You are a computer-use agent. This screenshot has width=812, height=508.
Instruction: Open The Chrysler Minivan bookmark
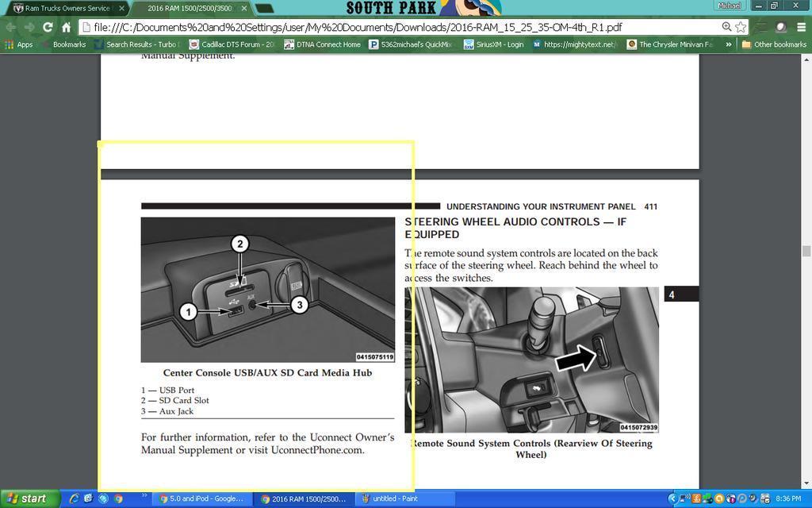coord(670,44)
